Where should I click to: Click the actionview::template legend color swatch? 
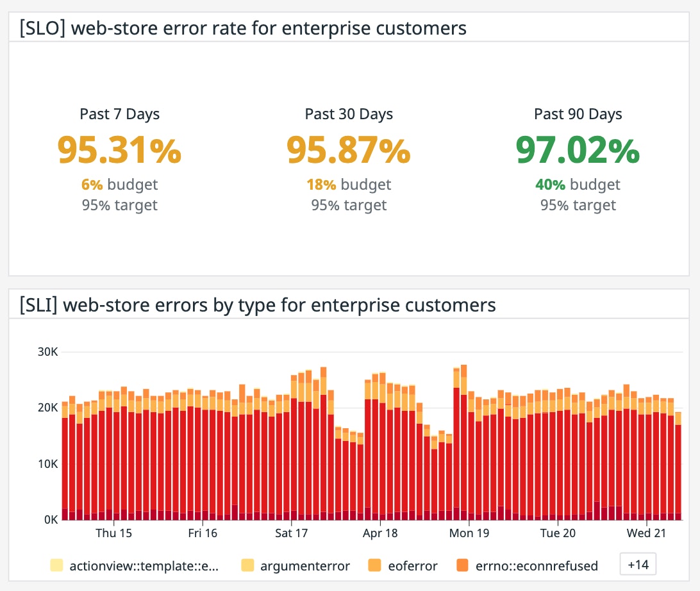pos(57,565)
